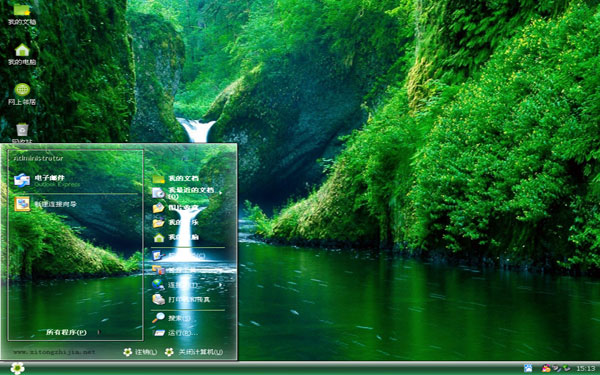Open the 我的电脑 desktop house icon

pyautogui.click(x=22, y=54)
